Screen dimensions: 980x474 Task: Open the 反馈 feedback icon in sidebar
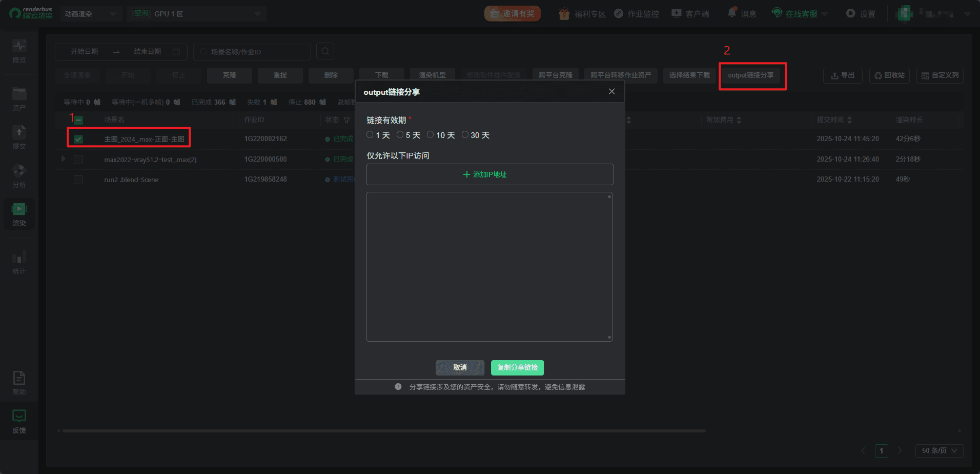coord(19,420)
